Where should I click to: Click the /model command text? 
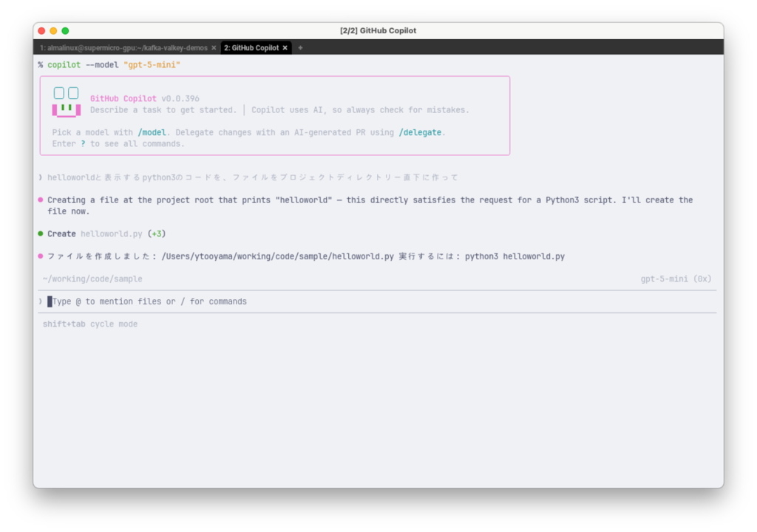(152, 132)
